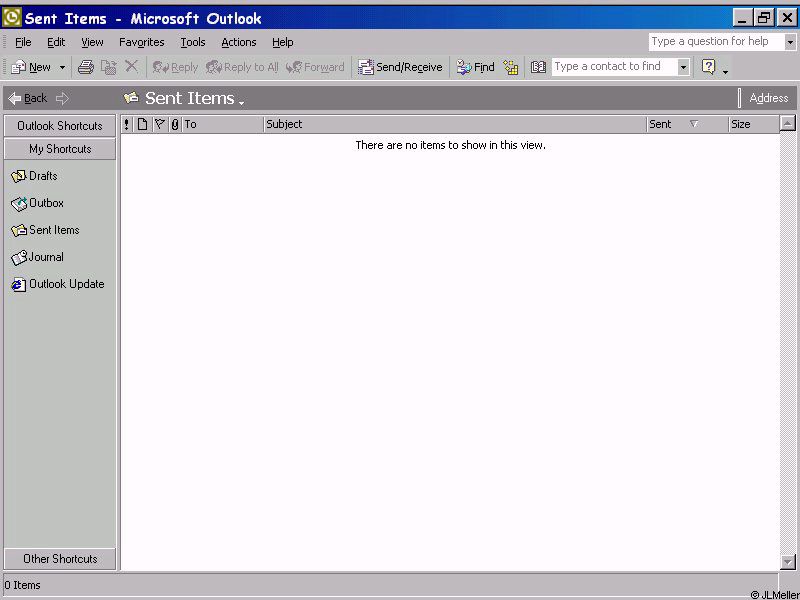The width and height of the screenshot is (800, 600).
Task: Click the Organize icon next to Find
Action: click(511, 67)
